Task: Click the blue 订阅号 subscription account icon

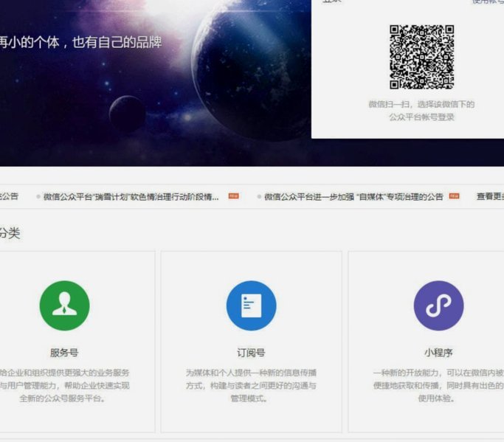Action: [x=251, y=305]
